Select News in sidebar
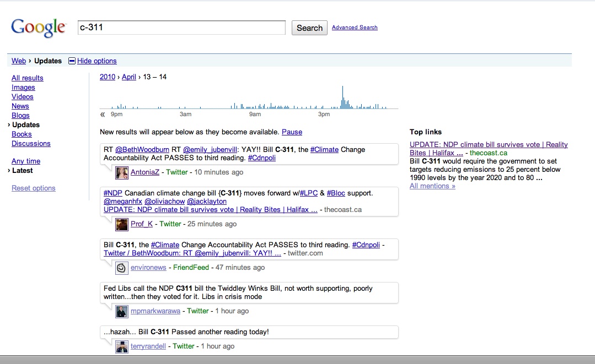The height and width of the screenshot is (364, 595). 20,106
